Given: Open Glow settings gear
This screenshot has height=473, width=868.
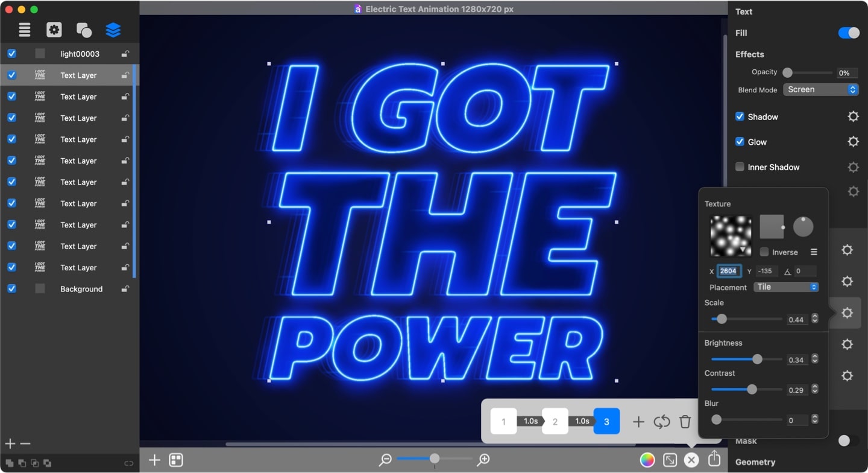Looking at the screenshot, I should click(853, 142).
